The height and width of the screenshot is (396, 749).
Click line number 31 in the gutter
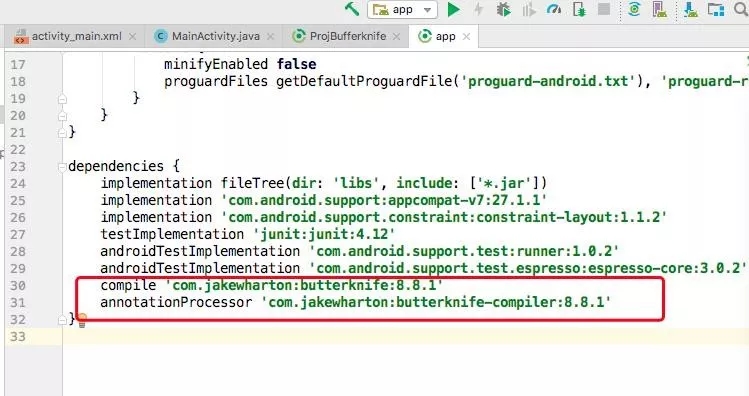(x=18, y=303)
